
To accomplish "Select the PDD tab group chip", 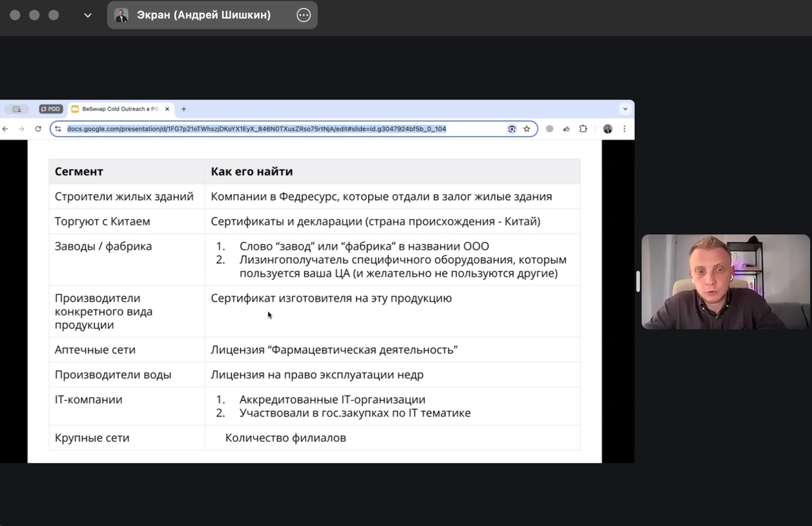I will [x=51, y=109].
